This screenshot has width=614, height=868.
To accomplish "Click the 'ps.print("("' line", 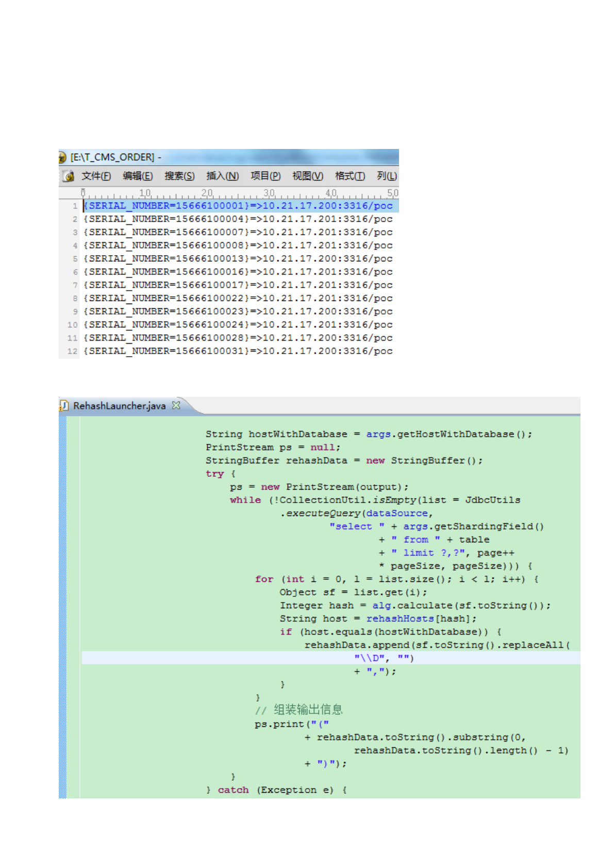I will tap(292, 724).
